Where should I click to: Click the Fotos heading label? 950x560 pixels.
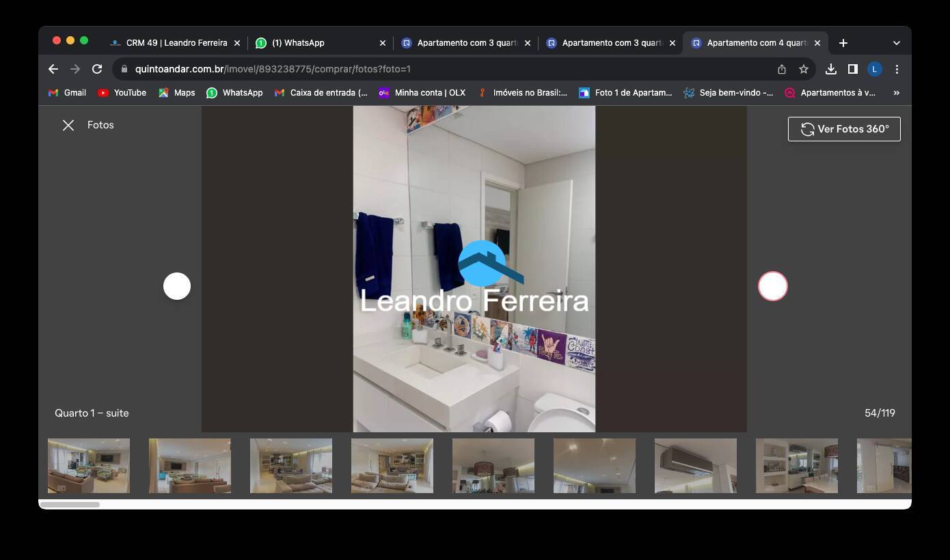pos(100,125)
